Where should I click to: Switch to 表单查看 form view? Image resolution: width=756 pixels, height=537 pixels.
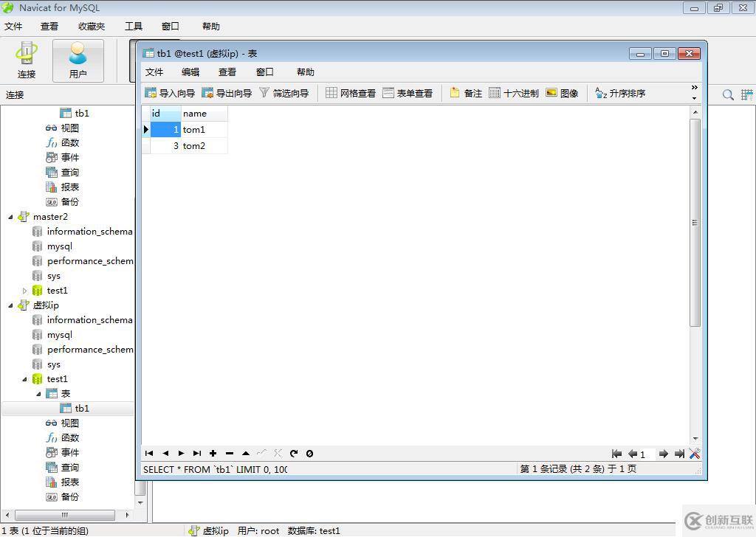(x=408, y=93)
